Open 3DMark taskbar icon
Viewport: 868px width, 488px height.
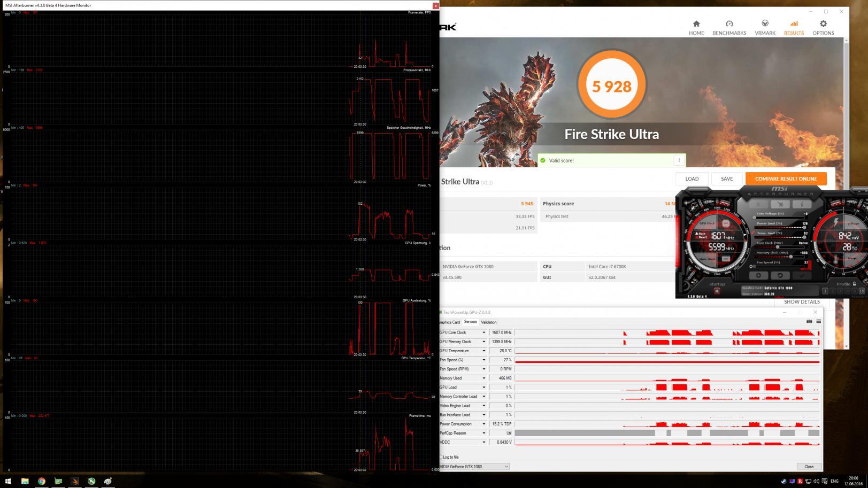point(74,481)
